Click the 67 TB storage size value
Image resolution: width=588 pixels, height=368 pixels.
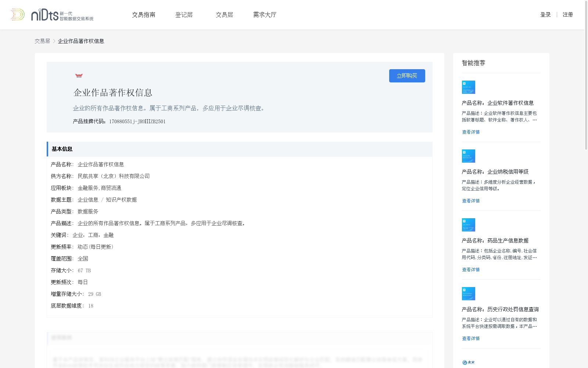coord(84,270)
